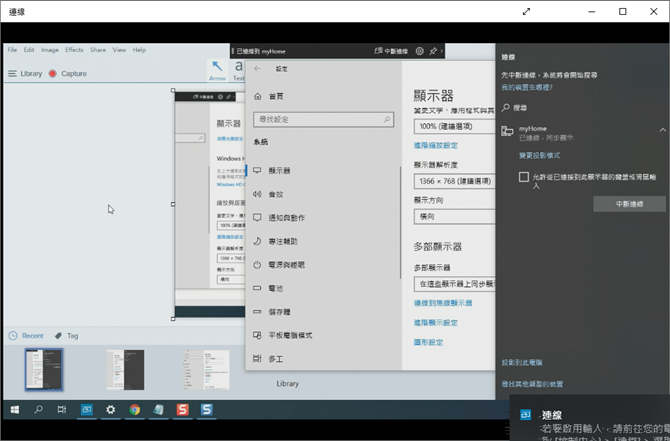Click 尋找其他類型的裝置 link

pyautogui.click(x=532, y=384)
